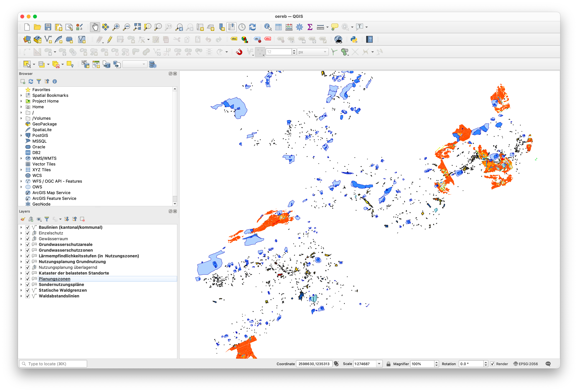Uncheck the Baulinien (kantonal/kommunal) layer

(x=28, y=227)
